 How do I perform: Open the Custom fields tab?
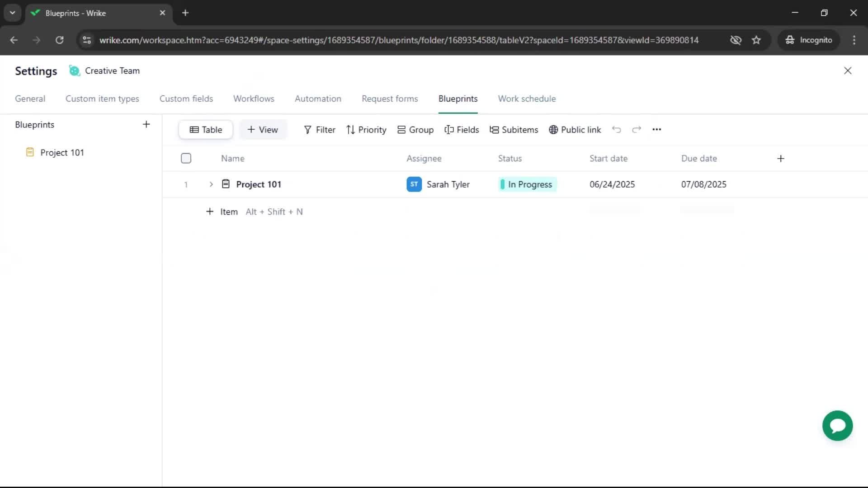[x=186, y=99]
